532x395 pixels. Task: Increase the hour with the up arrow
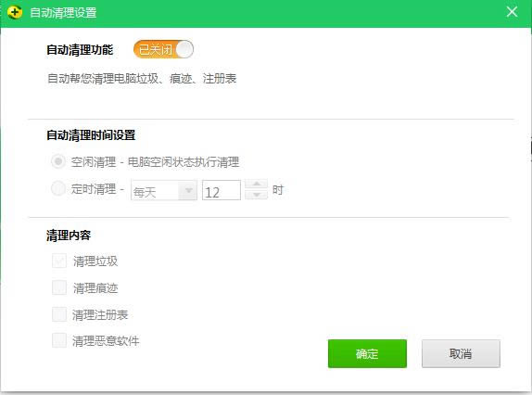[x=256, y=185]
